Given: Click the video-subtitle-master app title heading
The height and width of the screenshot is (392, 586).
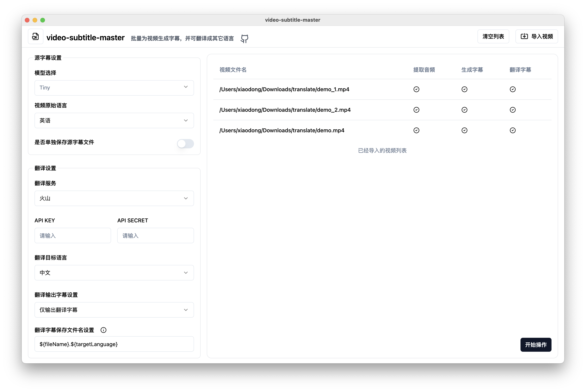Looking at the screenshot, I should coord(85,38).
